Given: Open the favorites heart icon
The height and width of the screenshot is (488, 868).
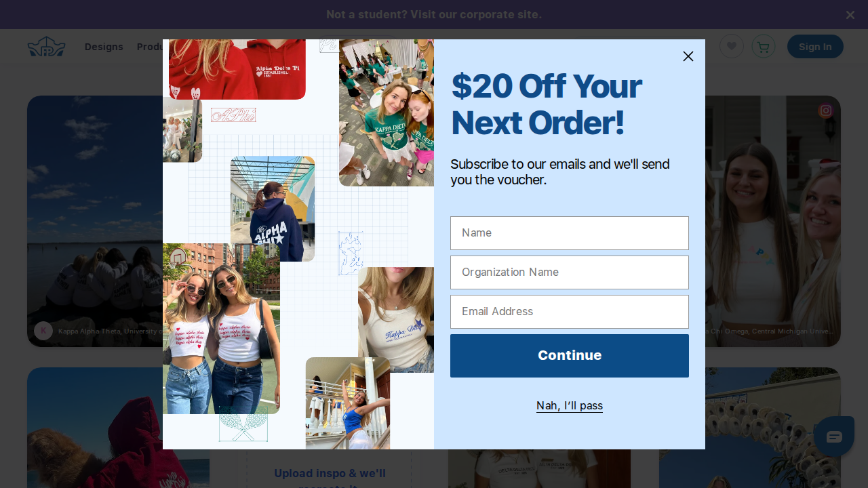Looking at the screenshot, I should coord(732,46).
